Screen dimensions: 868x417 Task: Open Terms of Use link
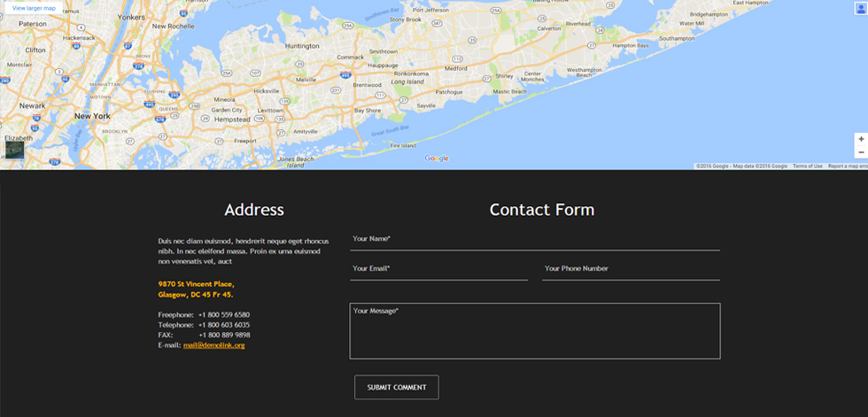[807, 166]
